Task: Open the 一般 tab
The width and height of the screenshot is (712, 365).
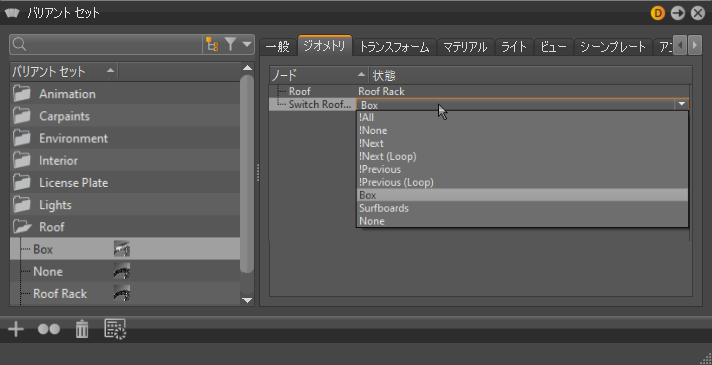Action: point(277,47)
